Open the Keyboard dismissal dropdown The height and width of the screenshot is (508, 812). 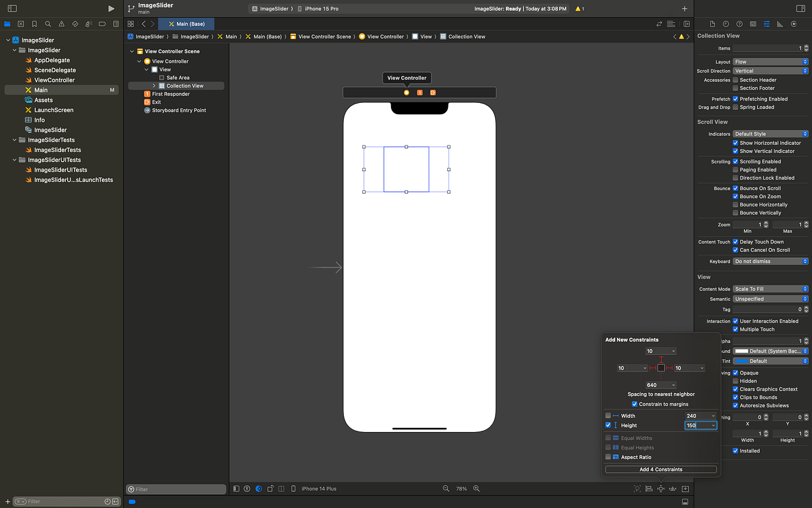[x=770, y=261]
